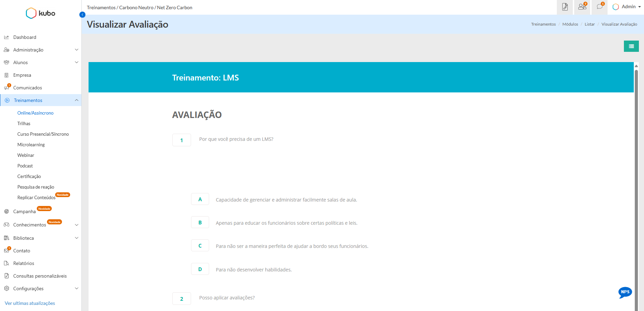This screenshot has width=644, height=311.
Task: Open the NPS feedback bubble
Action: pyautogui.click(x=625, y=292)
